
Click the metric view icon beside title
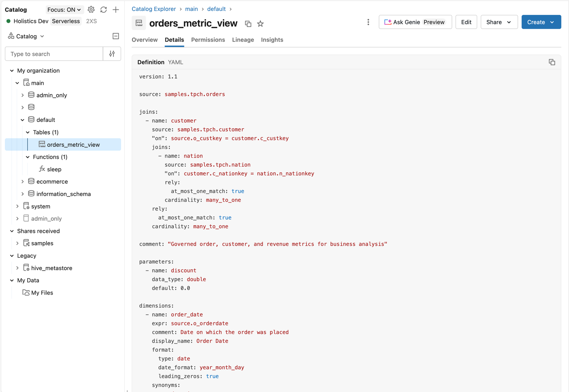(x=139, y=23)
